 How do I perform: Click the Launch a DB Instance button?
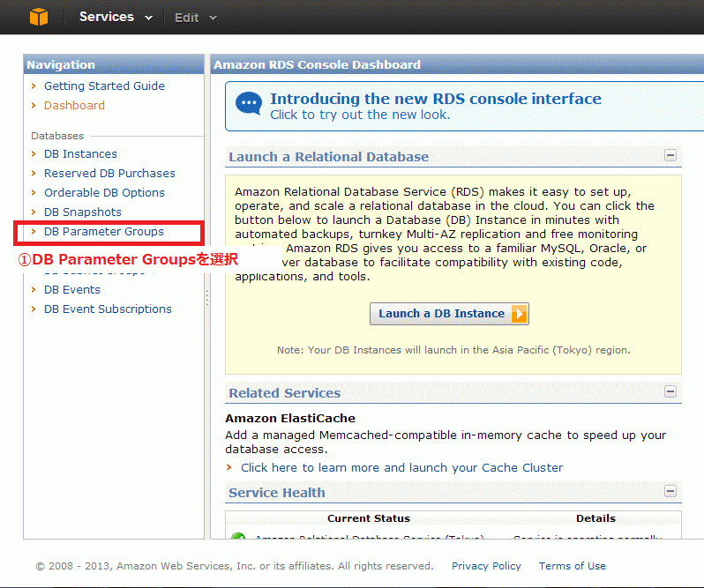[449, 314]
